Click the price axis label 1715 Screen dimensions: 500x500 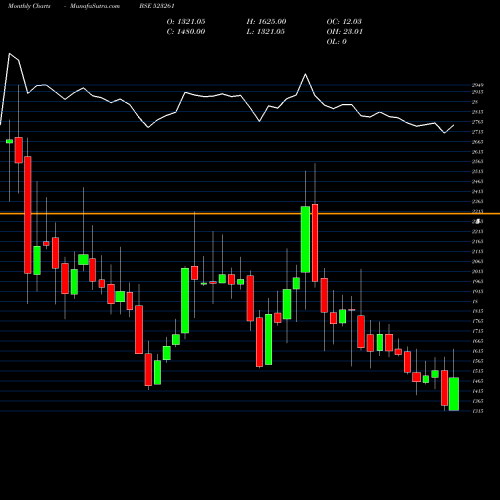(478, 331)
